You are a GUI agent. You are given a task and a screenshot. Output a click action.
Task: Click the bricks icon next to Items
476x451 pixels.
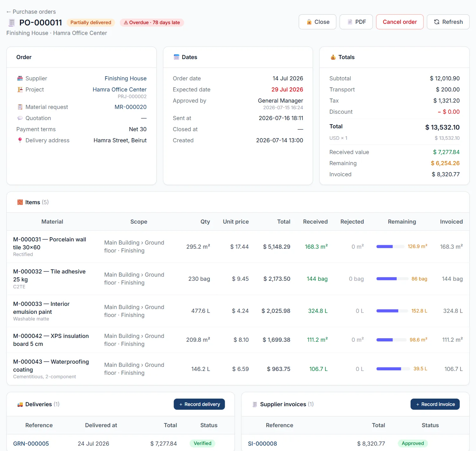click(x=20, y=202)
